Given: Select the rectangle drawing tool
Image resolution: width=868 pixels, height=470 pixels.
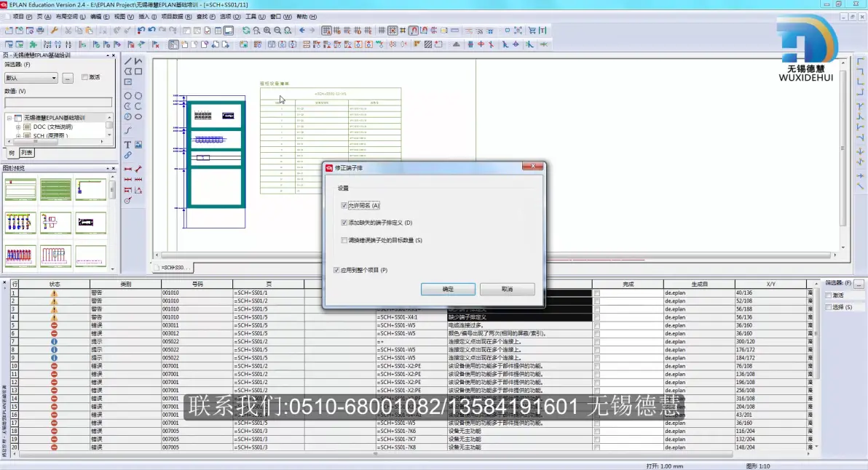Looking at the screenshot, I should (x=138, y=71).
